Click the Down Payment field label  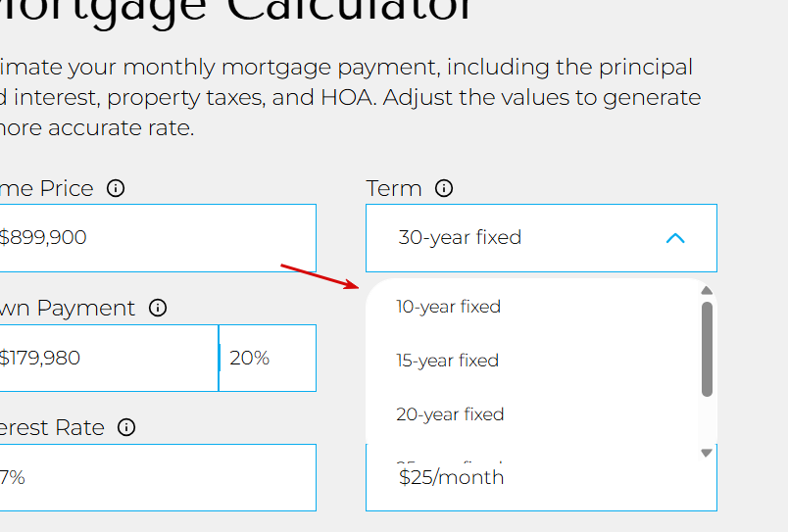pos(69,308)
